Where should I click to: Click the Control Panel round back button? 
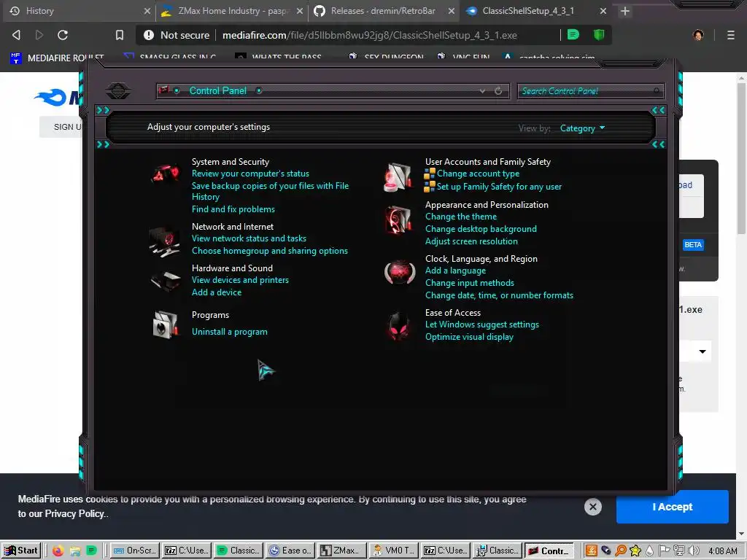point(118,90)
